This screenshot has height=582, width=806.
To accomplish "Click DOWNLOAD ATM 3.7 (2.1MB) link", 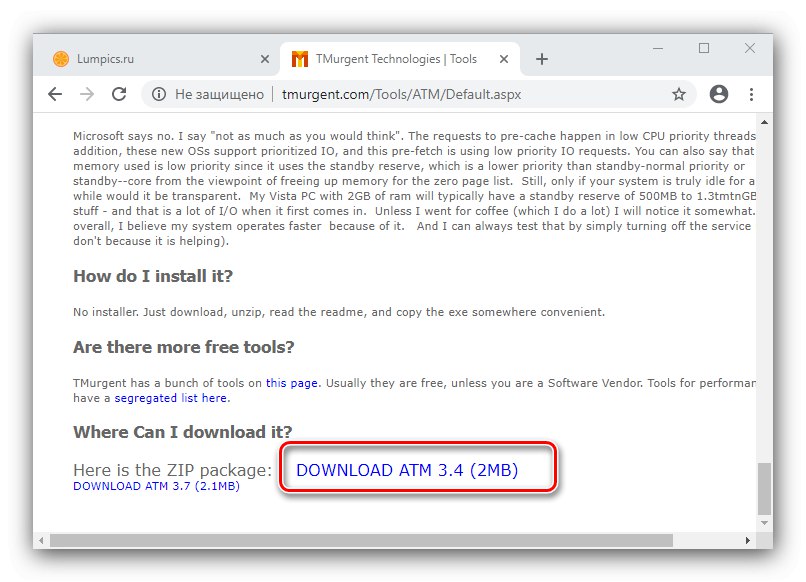I will pyautogui.click(x=156, y=486).
